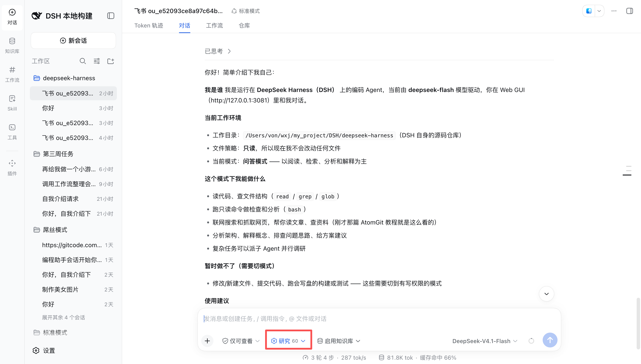Open the https://gitcode.com conversation
This screenshot has height=364, width=641.
click(x=73, y=245)
